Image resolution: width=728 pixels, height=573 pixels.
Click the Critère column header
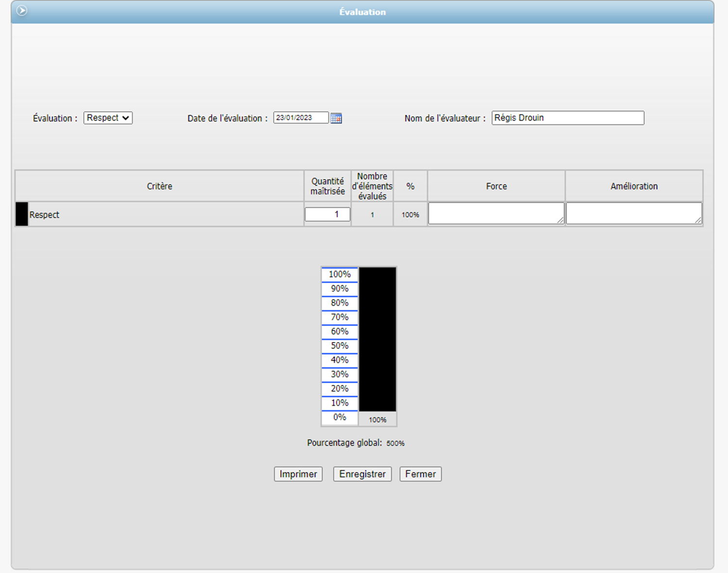click(159, 186)
